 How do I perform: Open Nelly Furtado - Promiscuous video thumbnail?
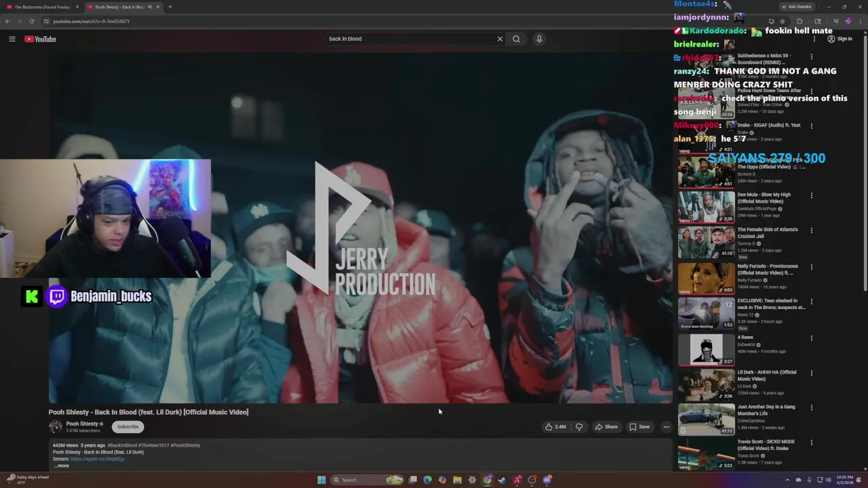click(706, 278)
